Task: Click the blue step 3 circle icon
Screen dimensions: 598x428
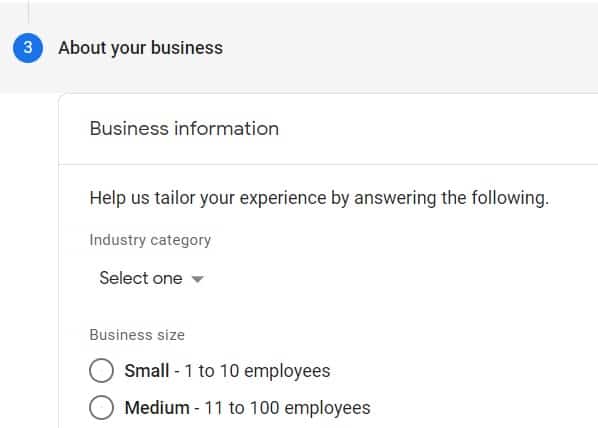Action: point(28,48)
